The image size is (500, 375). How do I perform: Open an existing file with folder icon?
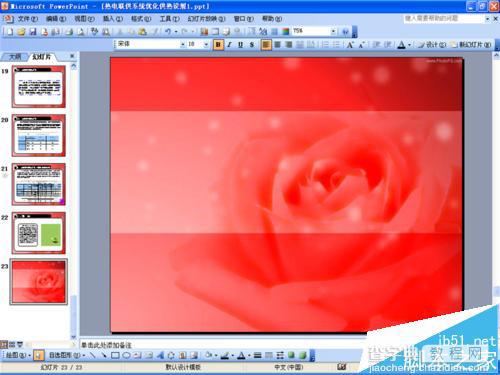pyautogui.click(x=21, y=32)
